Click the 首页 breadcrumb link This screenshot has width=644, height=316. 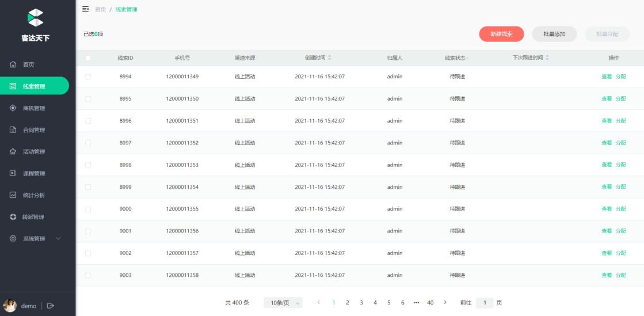(x=100, y=9)
